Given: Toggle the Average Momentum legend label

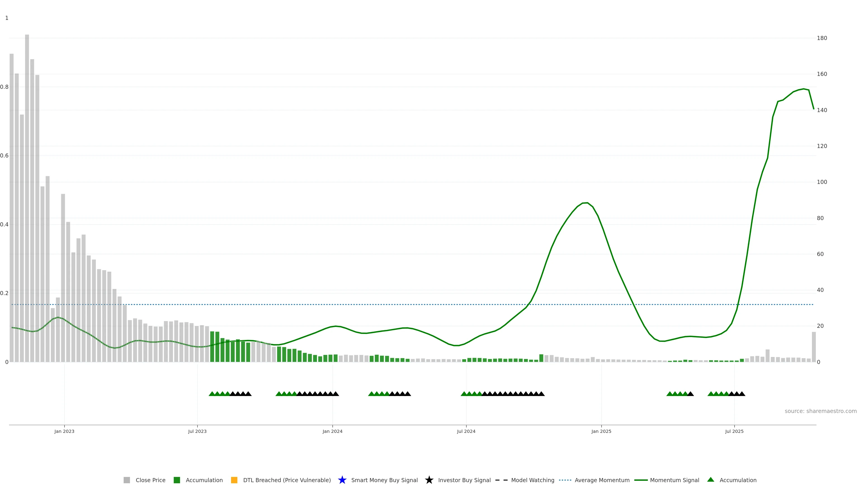Looking at the screenshot, I should click(x=602, y=480).
